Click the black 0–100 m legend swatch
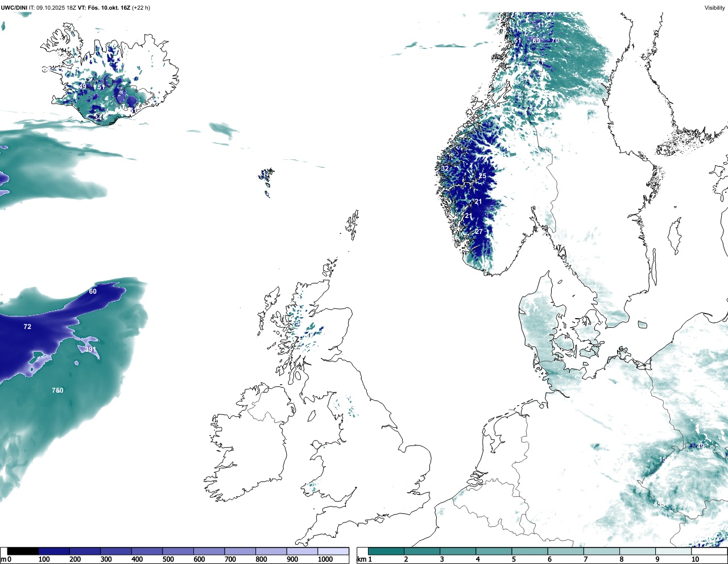Viewport: 728px width, 564px height. click(23, 551)
